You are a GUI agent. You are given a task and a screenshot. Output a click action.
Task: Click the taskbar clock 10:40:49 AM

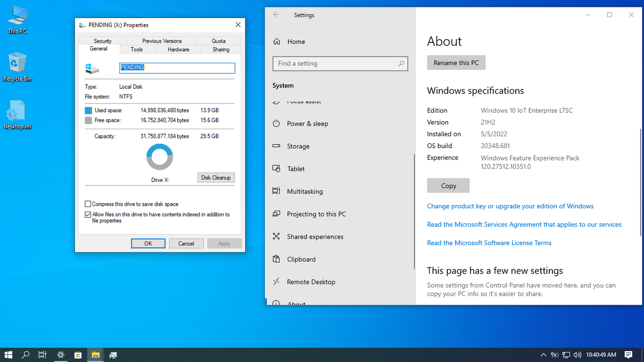(x=601, y=355)
